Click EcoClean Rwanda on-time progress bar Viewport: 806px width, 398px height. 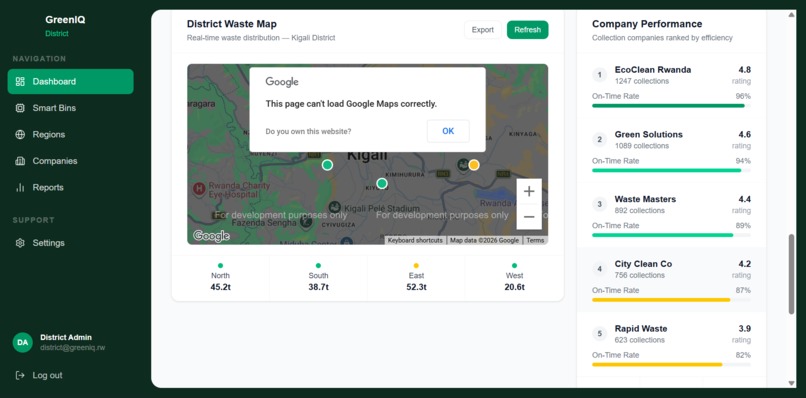pyautogui.click(x=671, y=105)
